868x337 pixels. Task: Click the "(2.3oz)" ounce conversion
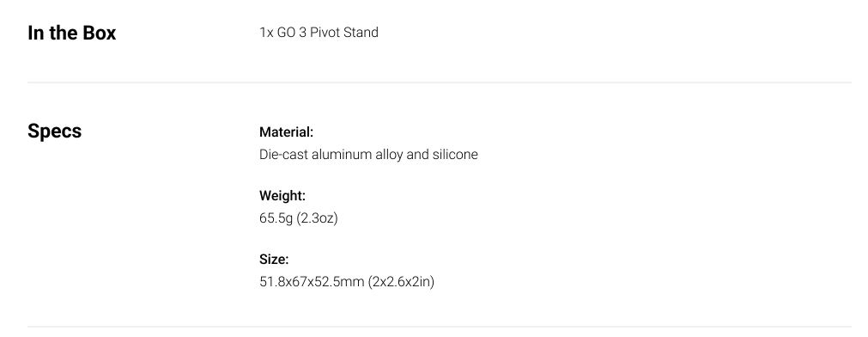click(317, 218)
